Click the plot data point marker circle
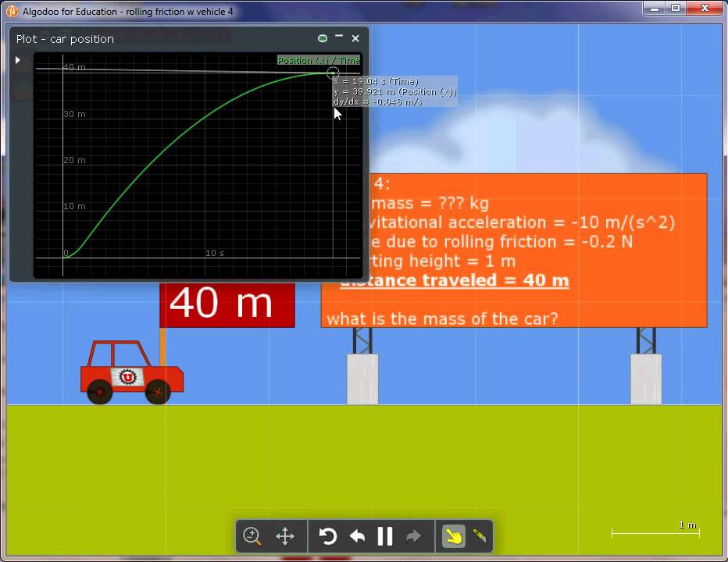 333,73
